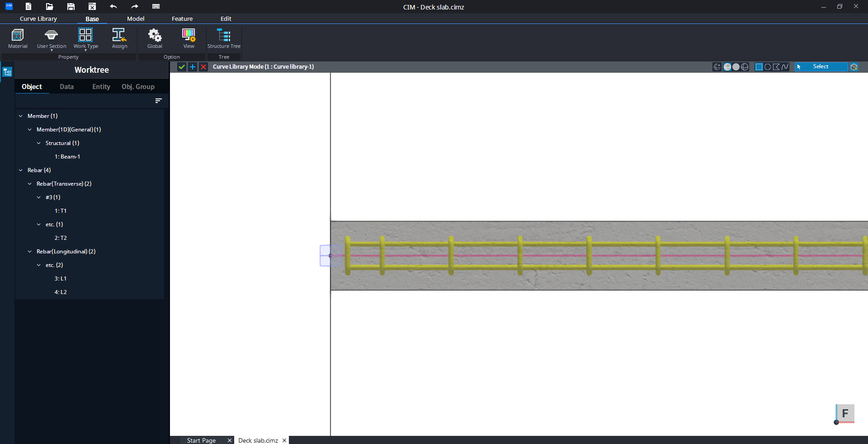Close current file with the window-X icon
This screenshot has height=444, width=868.
[92, 6]
